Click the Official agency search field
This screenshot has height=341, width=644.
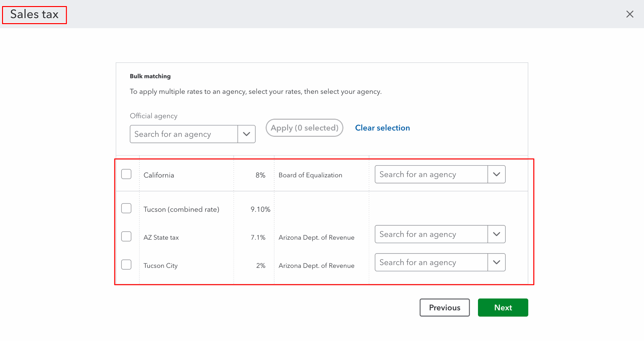point(184,134)
